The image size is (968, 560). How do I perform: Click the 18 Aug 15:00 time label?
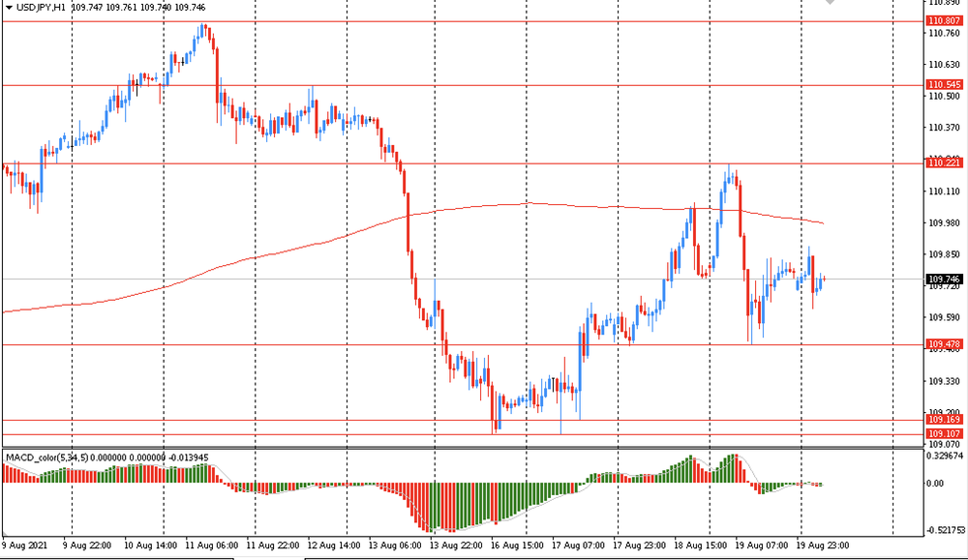click(x=701, y=545)
